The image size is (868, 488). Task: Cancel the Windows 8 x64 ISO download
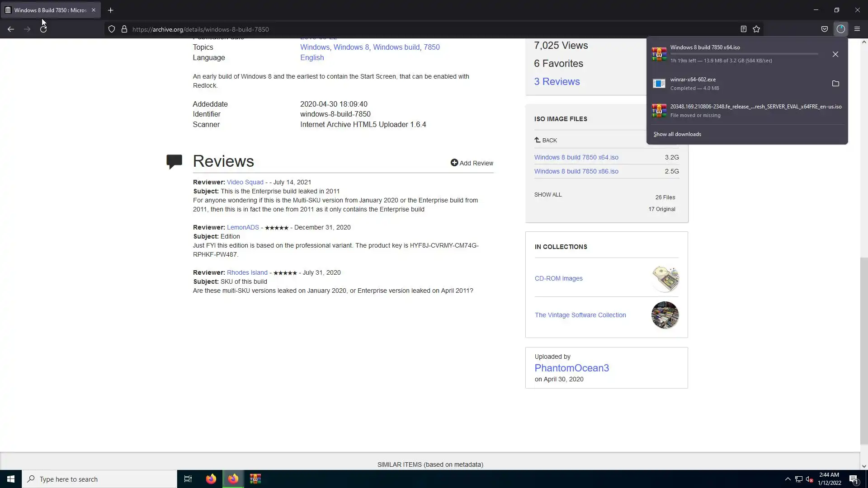point(835,54)
